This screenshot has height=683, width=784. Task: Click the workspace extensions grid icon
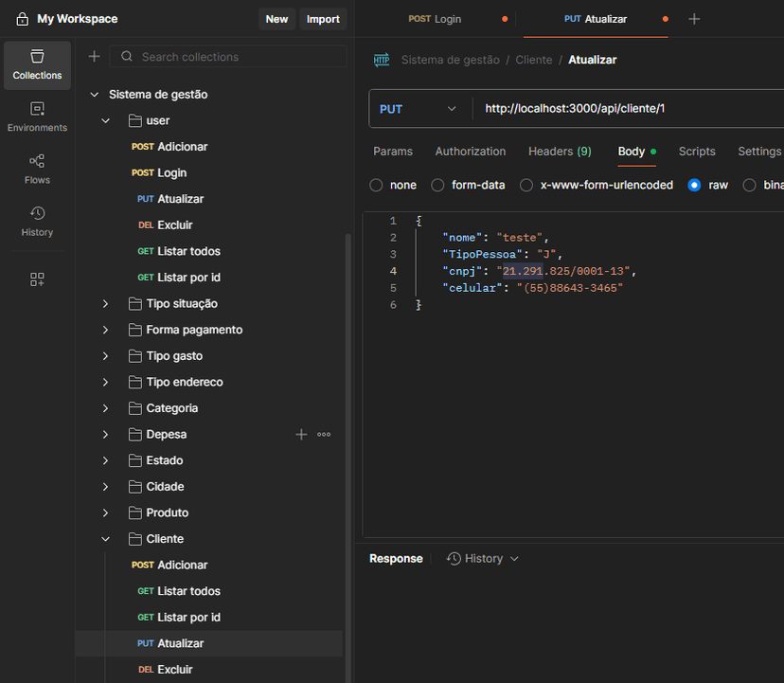(x=37, y=279)
